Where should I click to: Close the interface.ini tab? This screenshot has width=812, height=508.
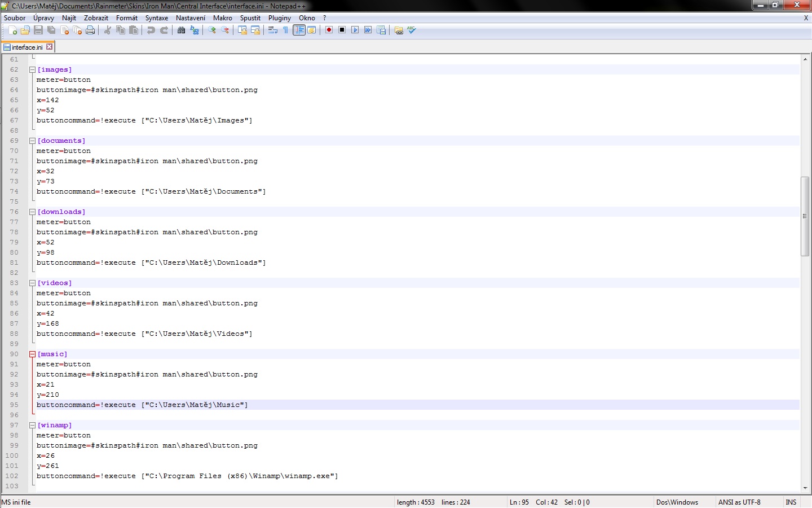click(50, 47)
